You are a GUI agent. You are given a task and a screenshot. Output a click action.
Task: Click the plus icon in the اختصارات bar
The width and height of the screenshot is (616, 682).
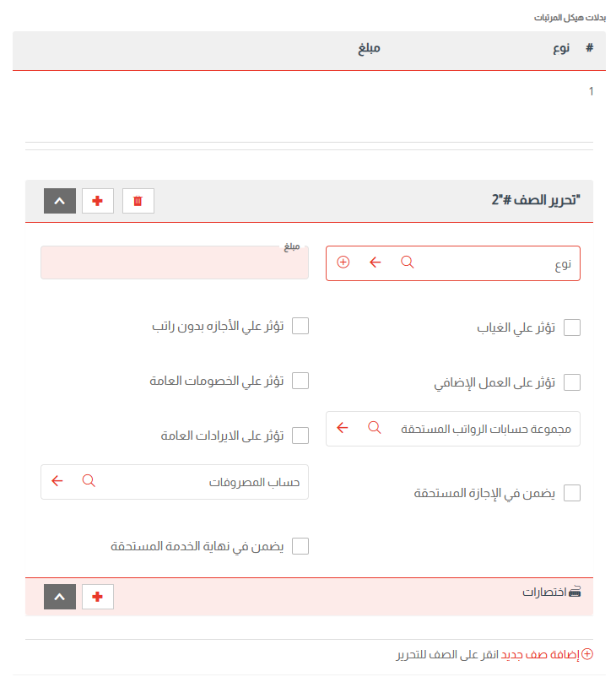click(97, 596)
